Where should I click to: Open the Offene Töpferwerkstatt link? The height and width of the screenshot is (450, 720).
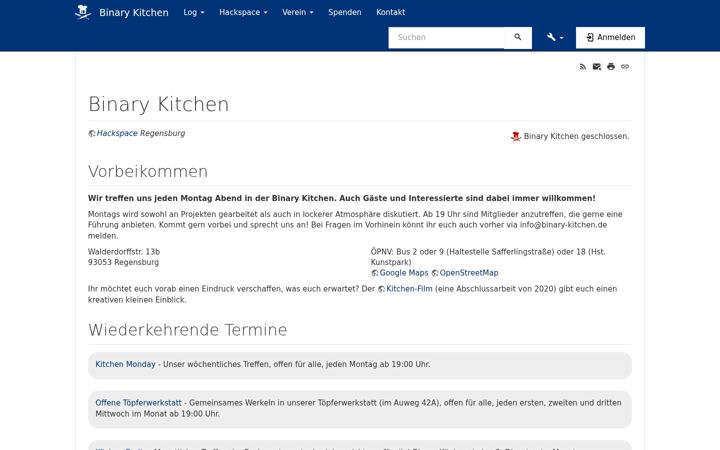pyautogui.click(x=139, y=403)
